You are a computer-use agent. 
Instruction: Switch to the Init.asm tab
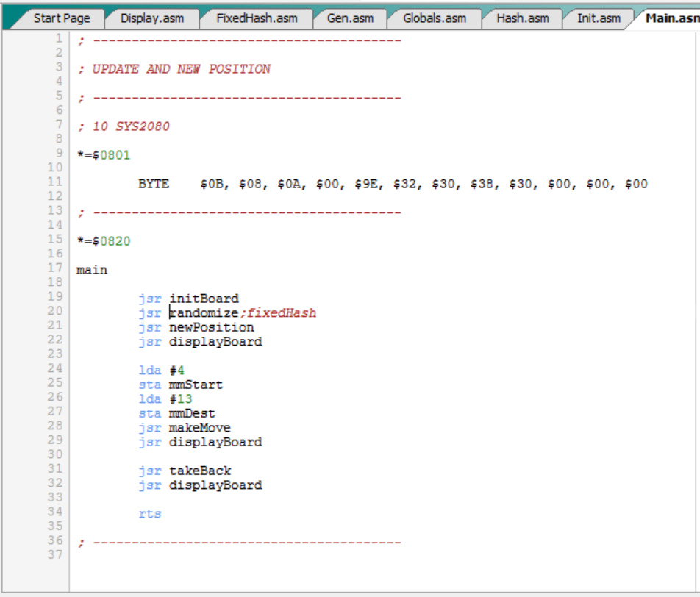(598, 18)
